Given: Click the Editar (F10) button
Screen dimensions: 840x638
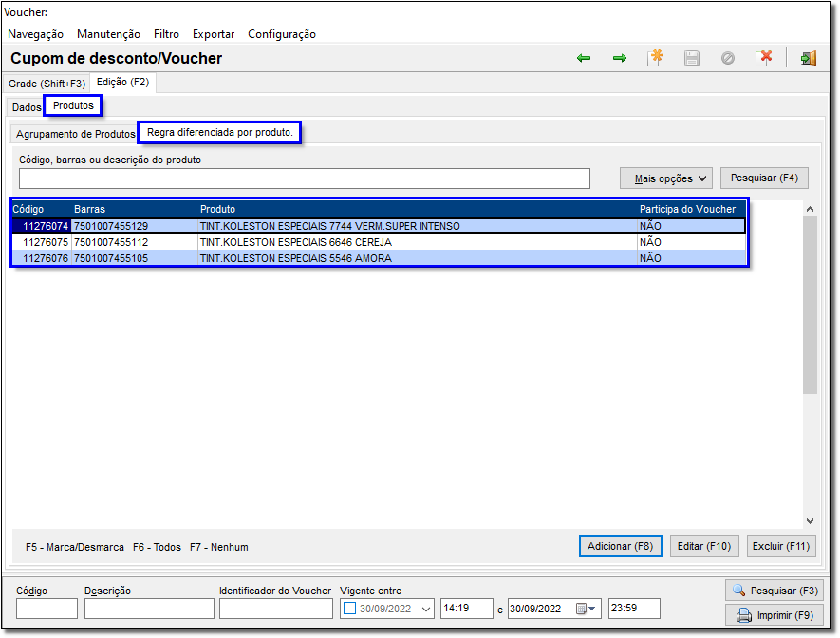Looking at the screenshot, I should (x=704, y=547).
